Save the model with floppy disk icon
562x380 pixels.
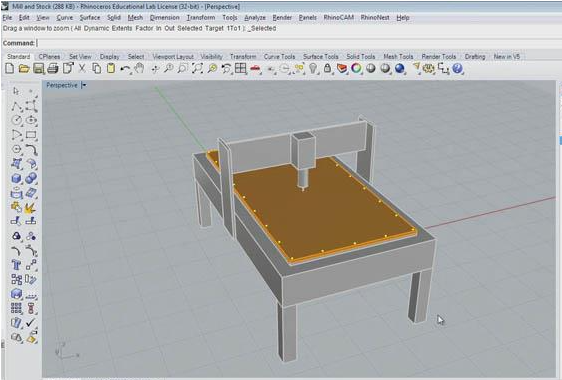pyautogui.click(x=38, y=68)
